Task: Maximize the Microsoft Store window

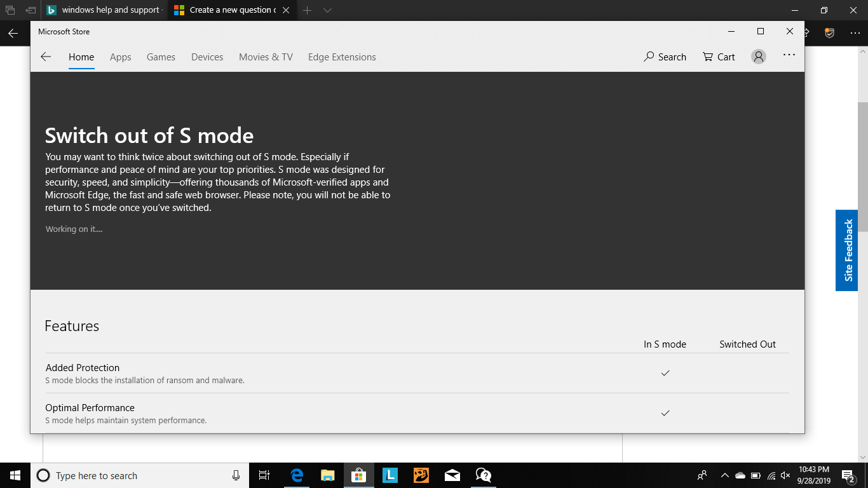Action: (761, 31)
